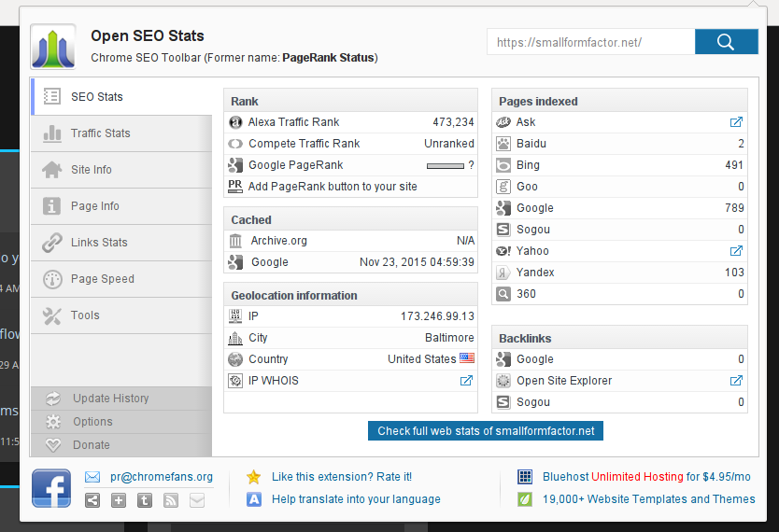This screenshot has width=779, height=532.
Task: Open the Open Site Explorer external link icon
Action: click(736, 381)
